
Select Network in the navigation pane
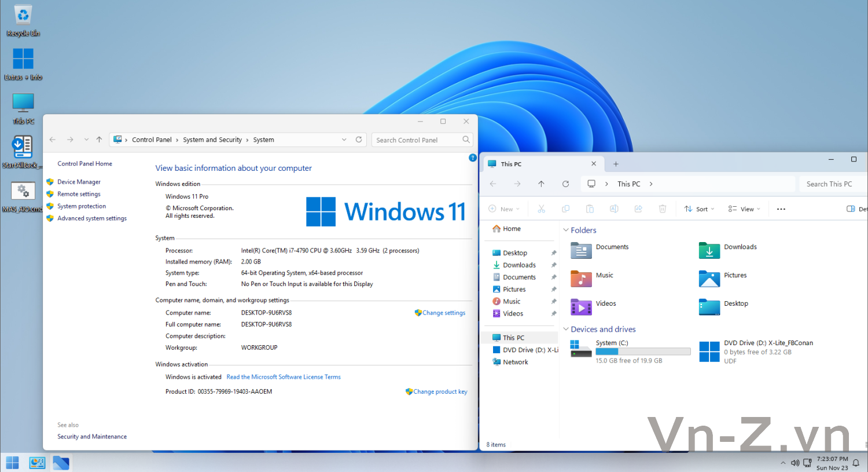coord(515,362)
